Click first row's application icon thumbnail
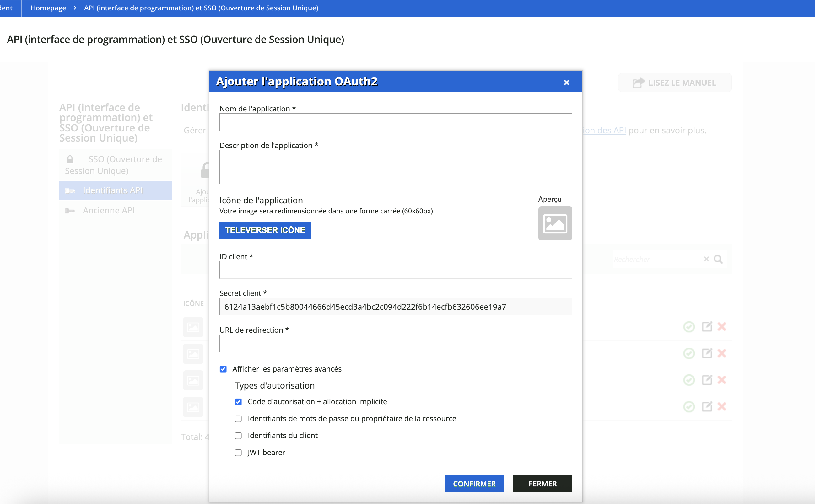The height and width of the screenshot is (504, 815). (193, 327)
